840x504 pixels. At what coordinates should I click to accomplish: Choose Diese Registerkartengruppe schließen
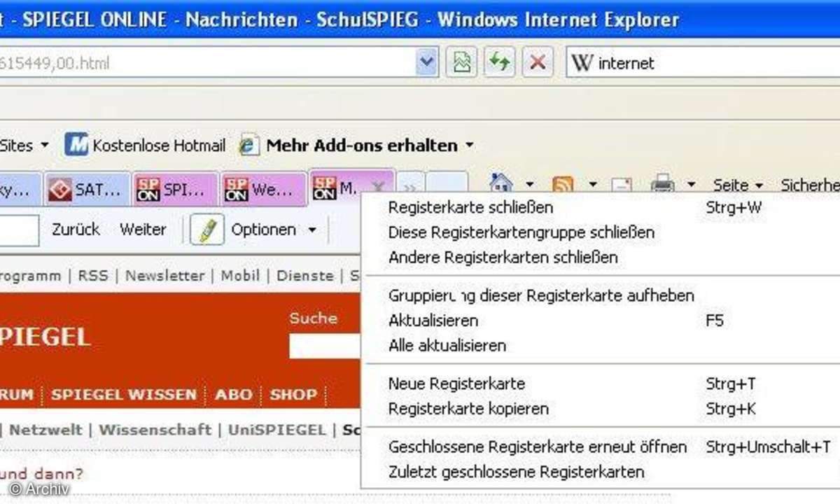coord(601,232)
